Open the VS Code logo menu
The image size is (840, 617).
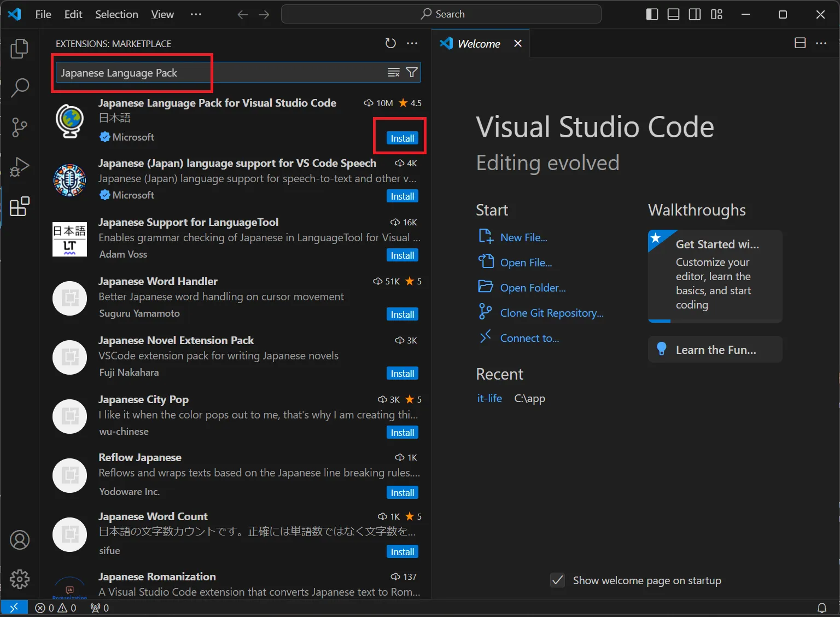pos(14,14)
